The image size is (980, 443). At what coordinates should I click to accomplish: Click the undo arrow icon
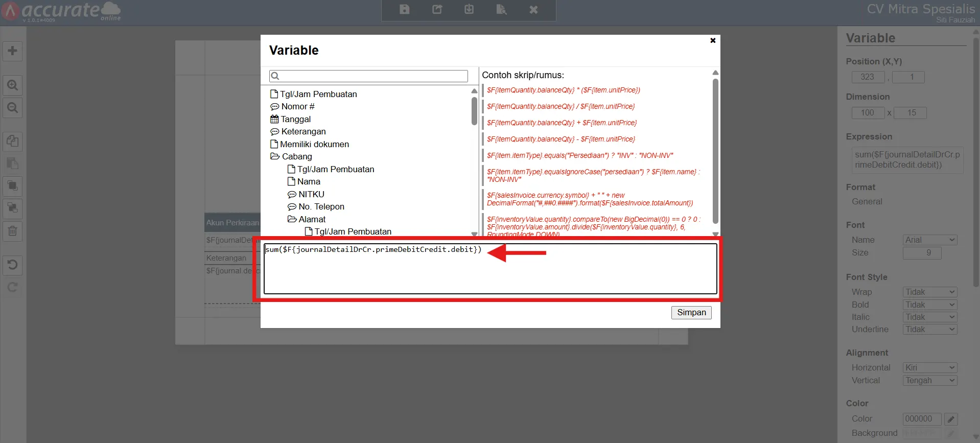click(13, 265)
